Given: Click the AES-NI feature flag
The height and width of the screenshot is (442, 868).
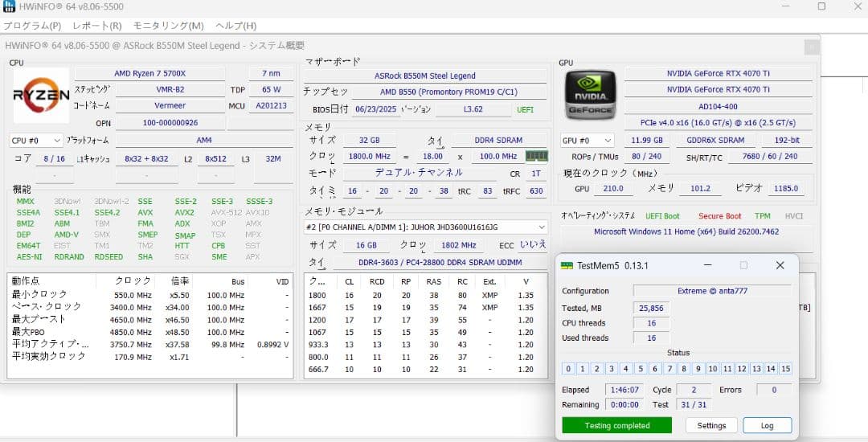Looking at the screenshot, I should tap(30, 257).
